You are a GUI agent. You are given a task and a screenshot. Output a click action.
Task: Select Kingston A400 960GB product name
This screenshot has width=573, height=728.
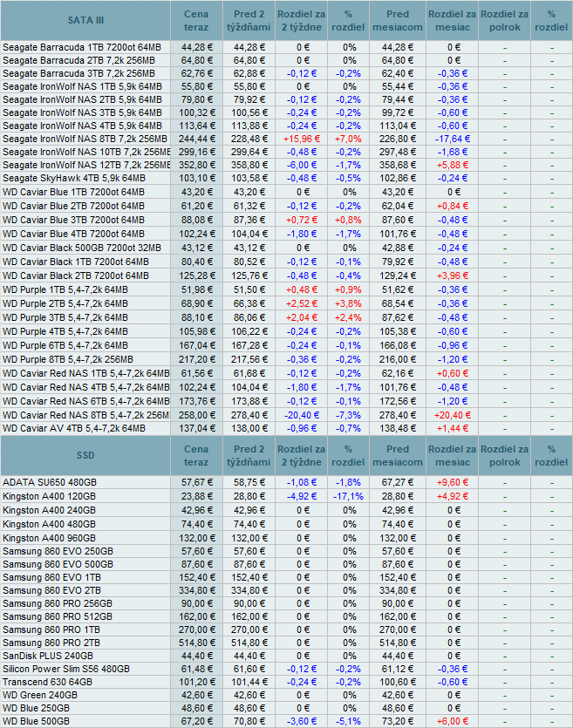[49, 538]
